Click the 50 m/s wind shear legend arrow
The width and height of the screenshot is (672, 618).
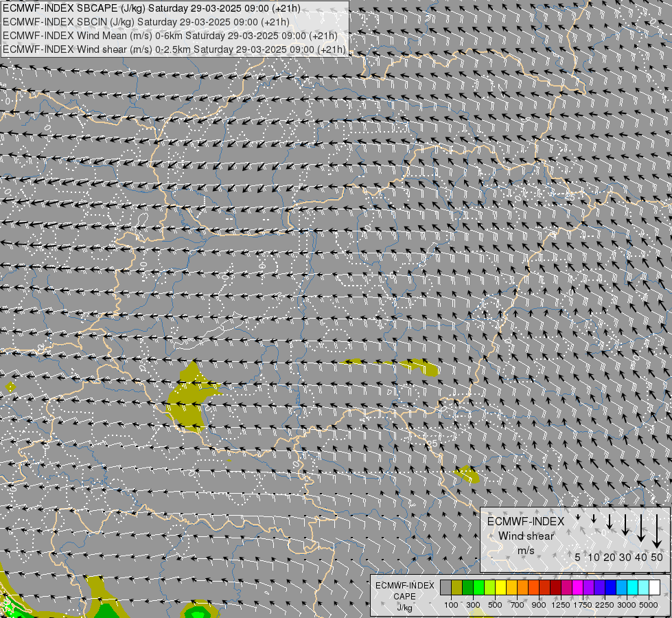tap(657, 531)
